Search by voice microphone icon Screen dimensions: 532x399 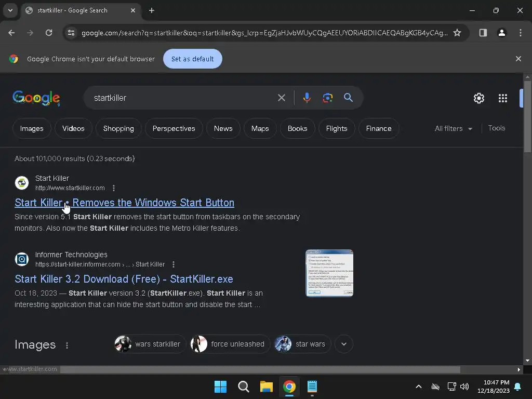click(x=307, y=98)
